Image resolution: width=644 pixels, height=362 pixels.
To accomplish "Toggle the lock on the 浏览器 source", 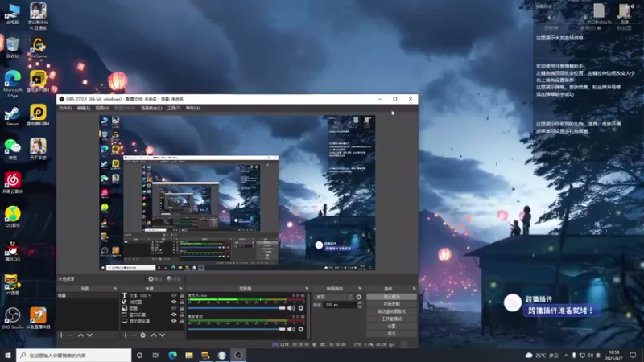I will 182,302.
